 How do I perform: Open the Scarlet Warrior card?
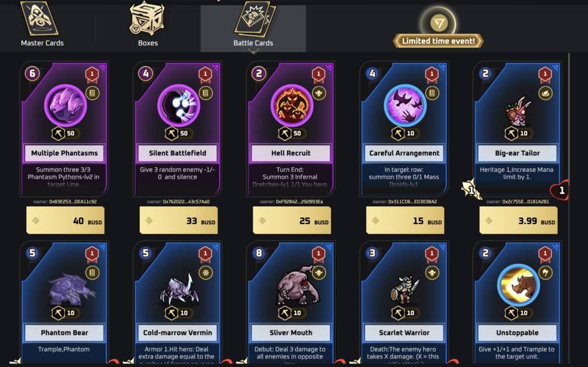(x=405, y=303)
